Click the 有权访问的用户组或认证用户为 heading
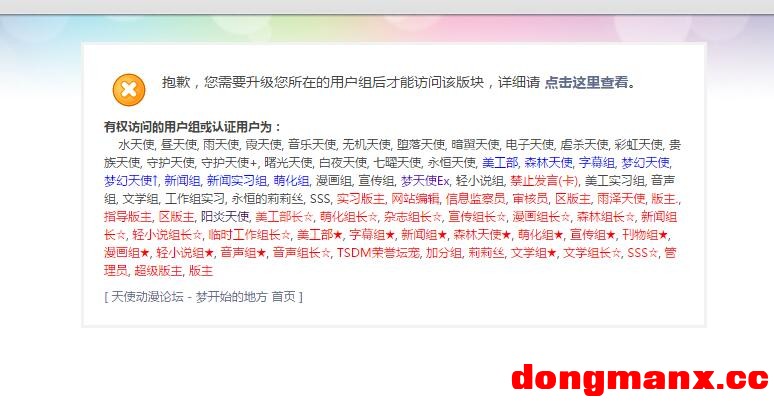 pyautogui.click(x=193, y=127)
